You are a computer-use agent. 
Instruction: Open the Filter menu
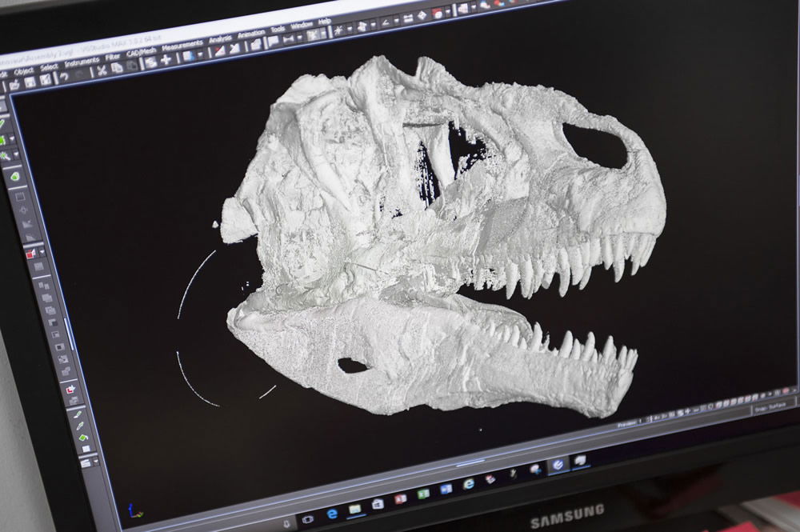click(112, 57)
